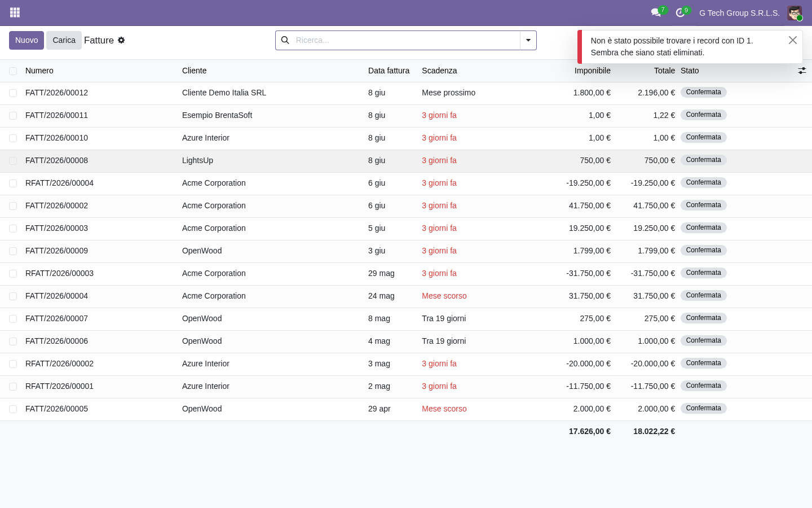Click Mese scorso for FATT/2026/00004

[x=444, y=296]
